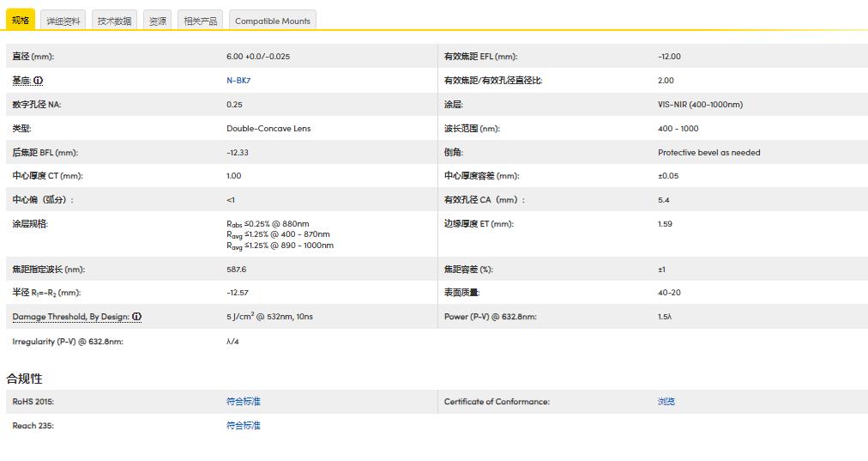Image resolution: width=868 pixels, height=461 pixels.
Task: Click the 合规性 section heading
Action: pos(24,379)
